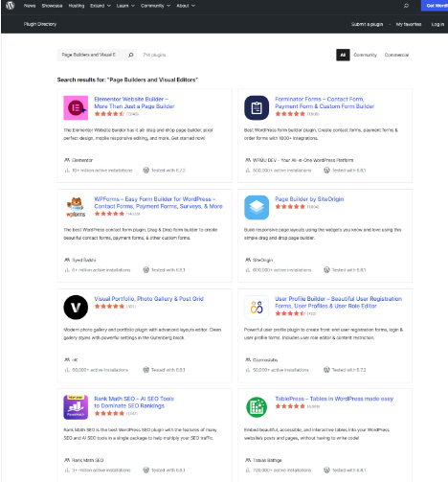This screenshot has width=448, height=482.
Task: Select the Commercial filter tab
Action: 396,55
